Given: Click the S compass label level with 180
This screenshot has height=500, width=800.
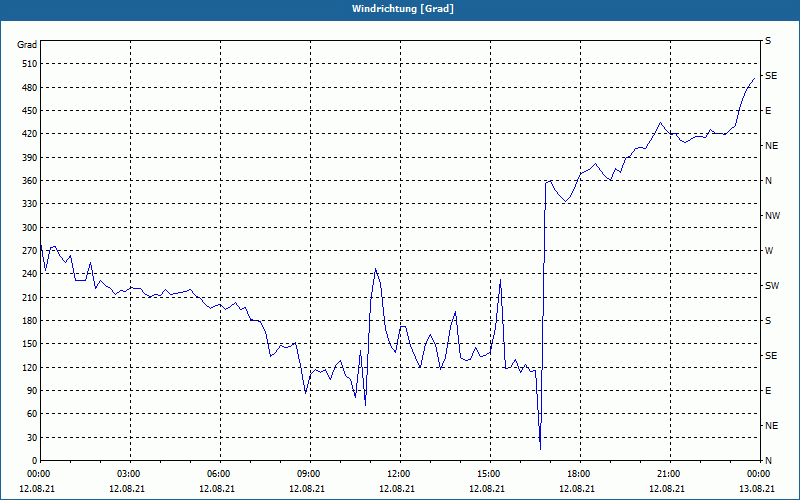Looking at the screenshot, I should tap(768, 321).
